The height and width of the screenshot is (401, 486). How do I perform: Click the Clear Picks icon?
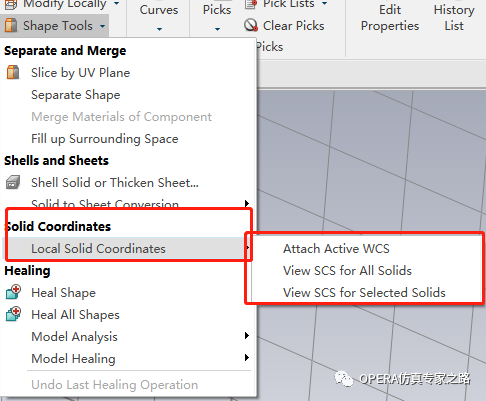(251, 25)
